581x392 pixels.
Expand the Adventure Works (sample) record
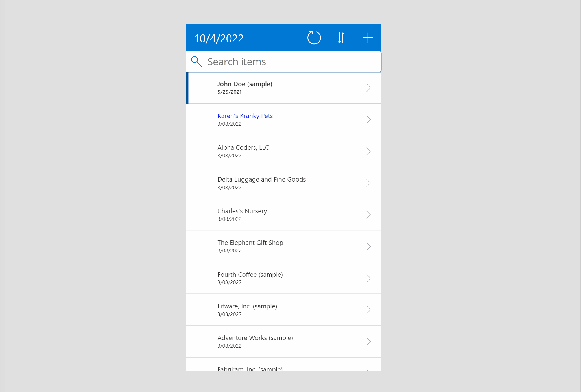click(x=369, y=342)
